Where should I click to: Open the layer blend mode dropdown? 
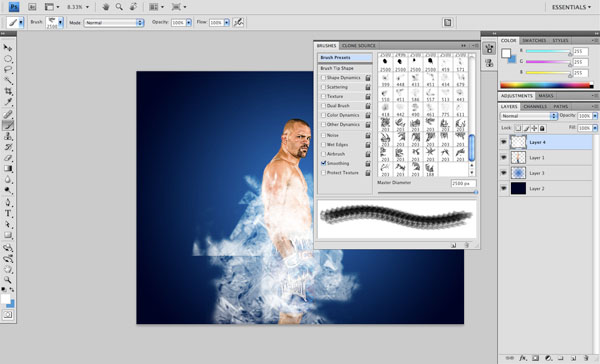pyautogui.click(x=529, y=116)
